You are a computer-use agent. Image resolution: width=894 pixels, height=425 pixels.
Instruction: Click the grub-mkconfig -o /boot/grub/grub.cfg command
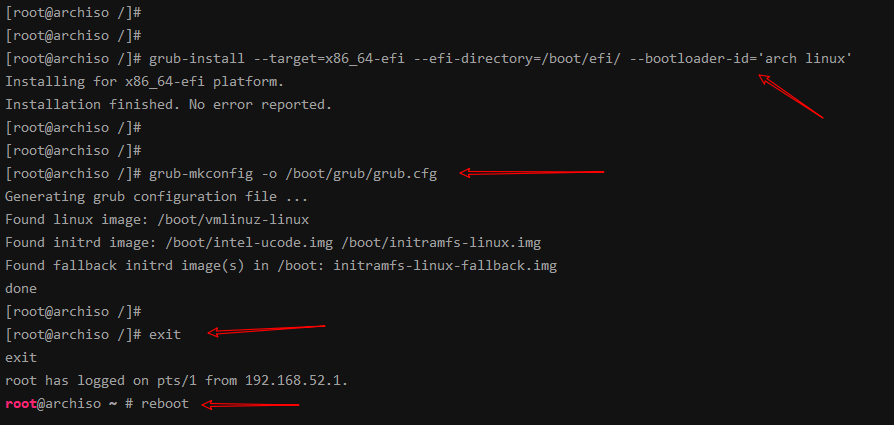(x=293, y=174)
